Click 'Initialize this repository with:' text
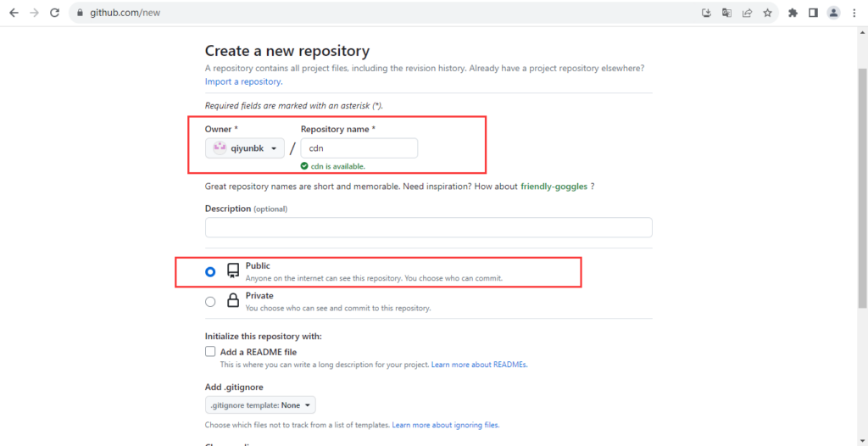 coord(264,337)
